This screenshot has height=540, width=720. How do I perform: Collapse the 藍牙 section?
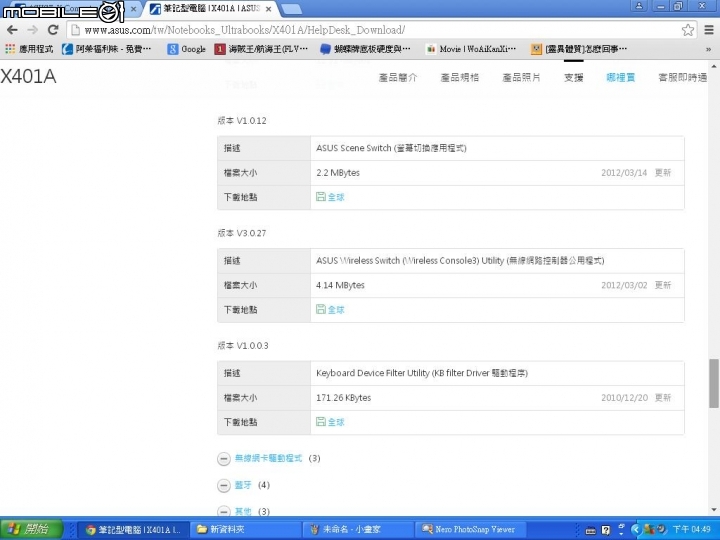[x=224, y=485]
